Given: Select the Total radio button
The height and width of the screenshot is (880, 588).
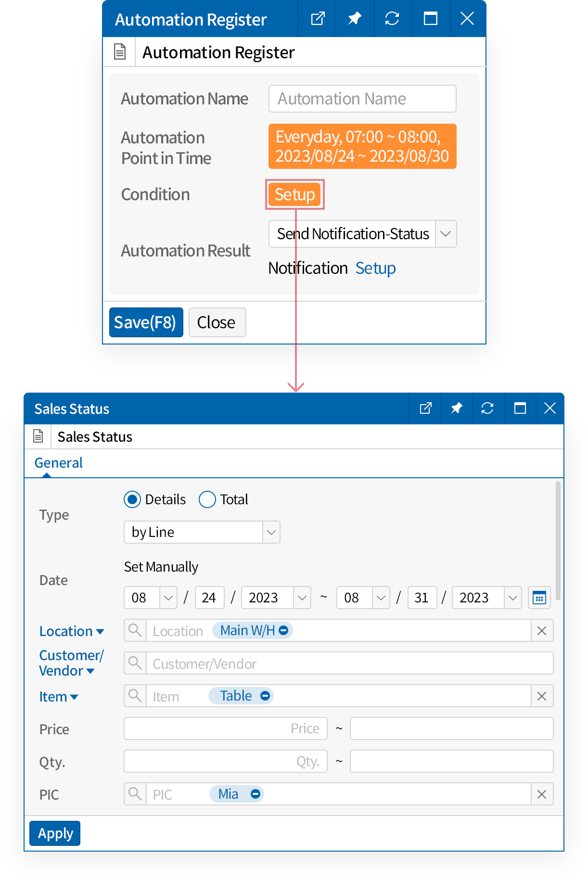Looking at the screenshot, I should pyautogui.click(x=207, y=500).
